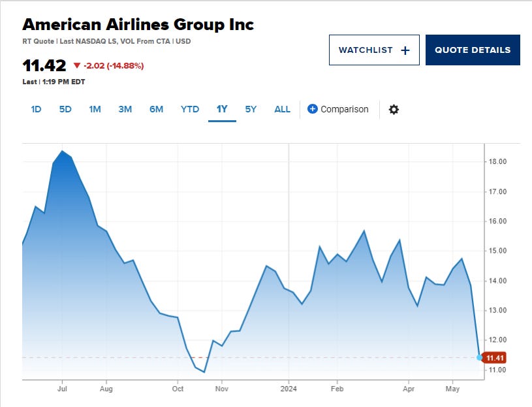Image resolution: width=532 pixels, height=407 pixels.
Task: Select the 1D time range
Action: coord(36,109)
